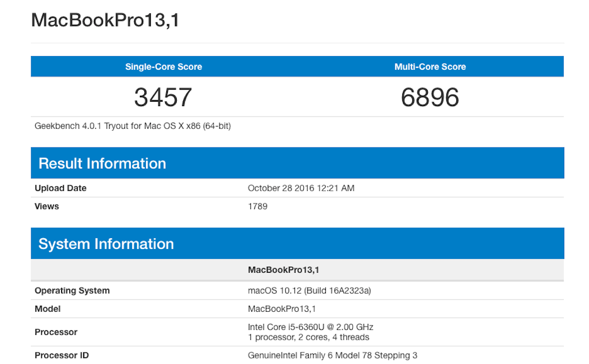Select the MacBookPro13,1 value in Model row
Screen dimensions: 589x364
click(282, 309)
